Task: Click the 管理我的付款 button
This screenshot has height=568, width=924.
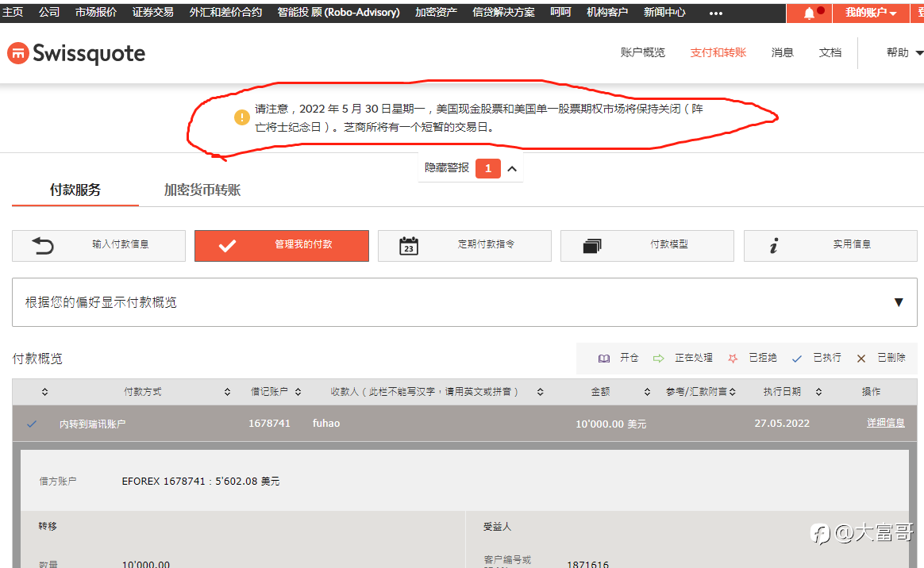Action: point(282,245)
